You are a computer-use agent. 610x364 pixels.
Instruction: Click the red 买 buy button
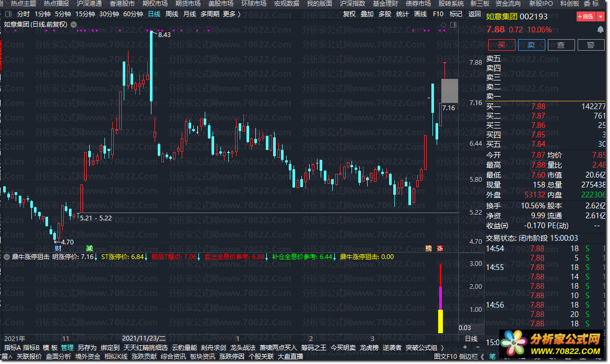pos(501,45)
